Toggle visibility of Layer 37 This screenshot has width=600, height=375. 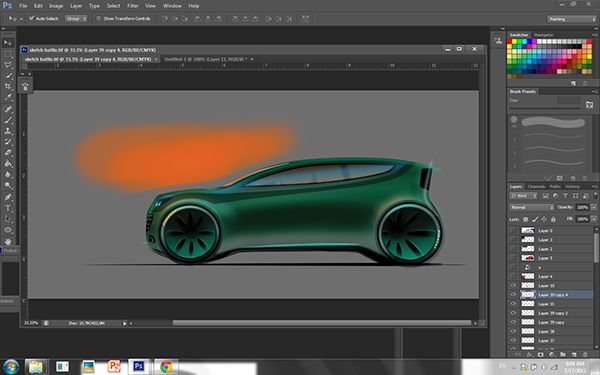point(513,341)
